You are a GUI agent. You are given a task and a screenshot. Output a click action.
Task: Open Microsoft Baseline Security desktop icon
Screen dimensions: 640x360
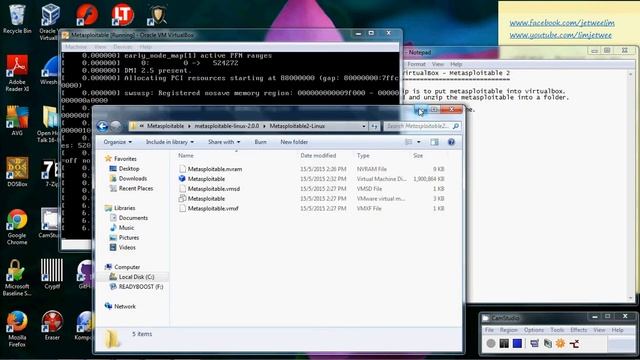point(17,278)
